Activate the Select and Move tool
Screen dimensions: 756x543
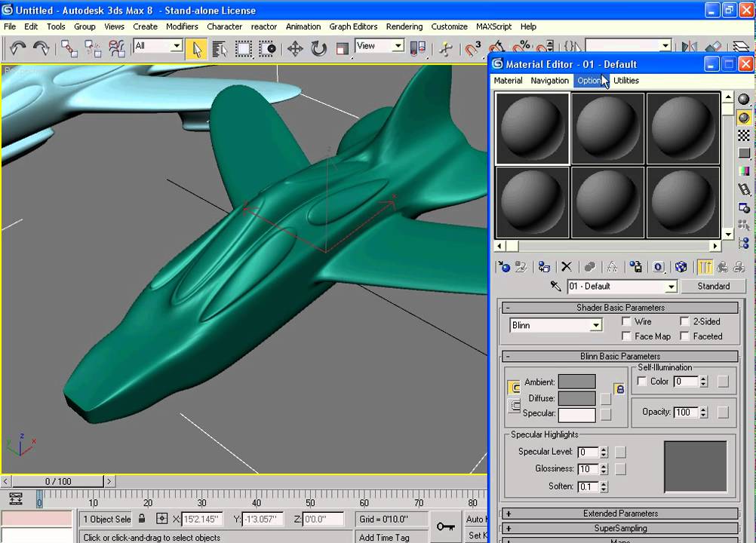294,49
